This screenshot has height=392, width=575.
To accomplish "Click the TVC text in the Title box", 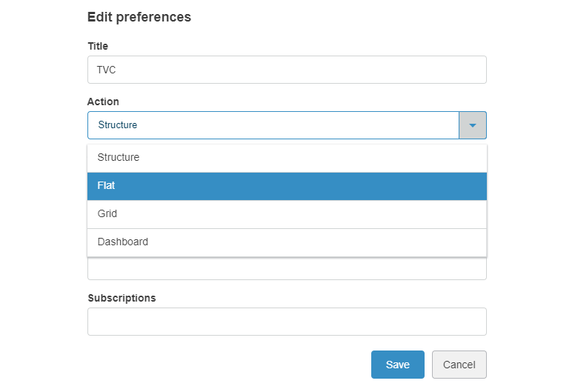I will [107, 70].
